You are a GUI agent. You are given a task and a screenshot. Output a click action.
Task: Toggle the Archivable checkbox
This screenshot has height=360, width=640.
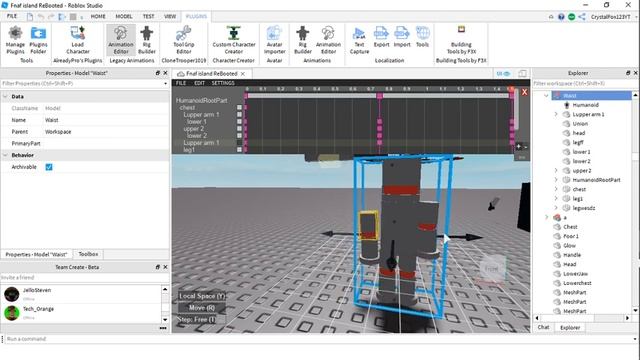pos(49,167)
